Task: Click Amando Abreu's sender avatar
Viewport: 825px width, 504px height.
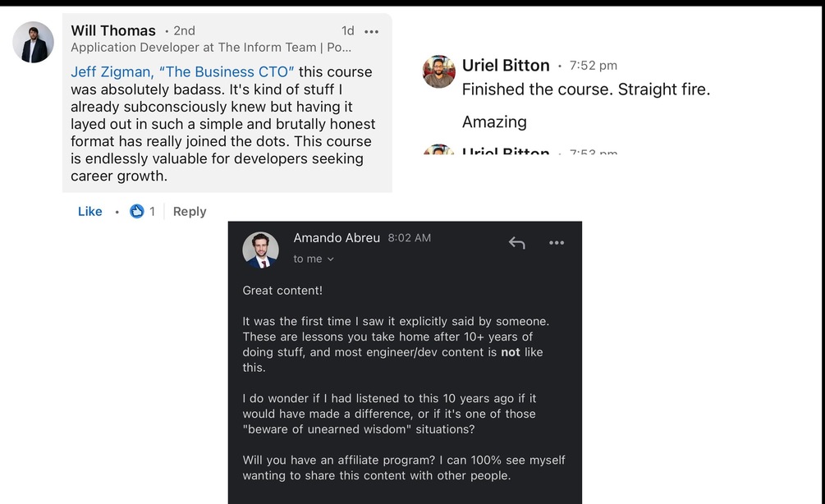Action: 260,250
